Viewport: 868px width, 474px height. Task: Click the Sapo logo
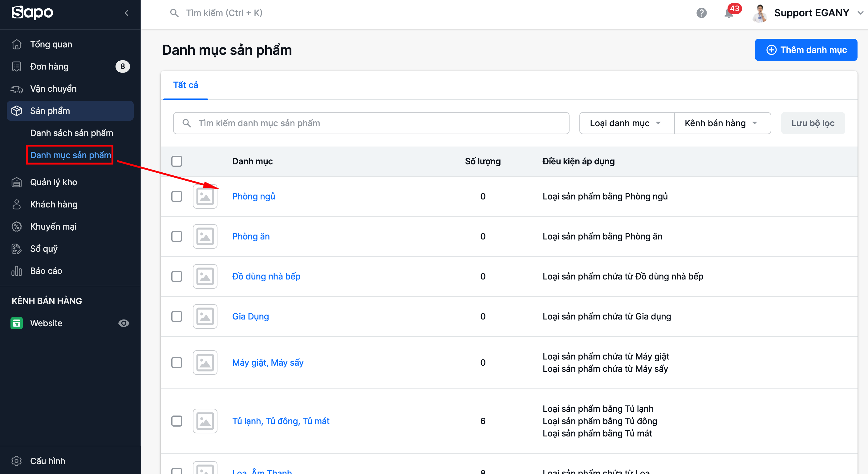[x=32, y=13]
